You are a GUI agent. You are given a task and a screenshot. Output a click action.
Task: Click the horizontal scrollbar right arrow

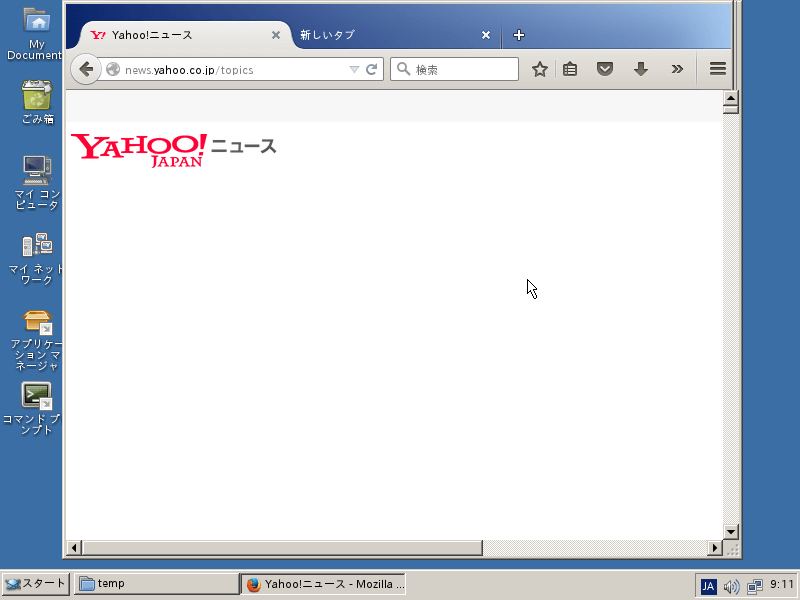pyautogui.click(x=715, y=548)
